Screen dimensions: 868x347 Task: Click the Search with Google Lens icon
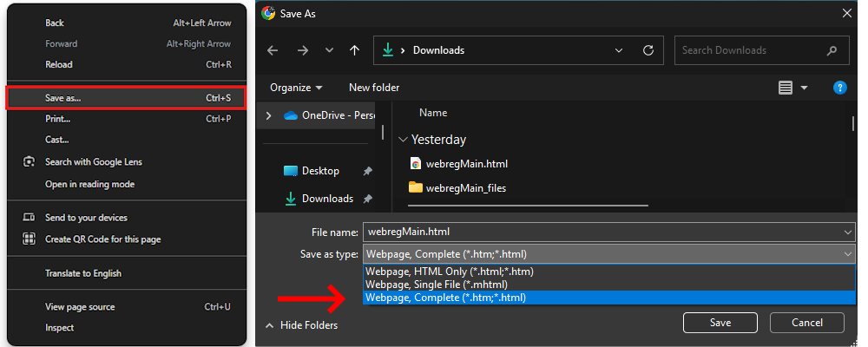29,162
